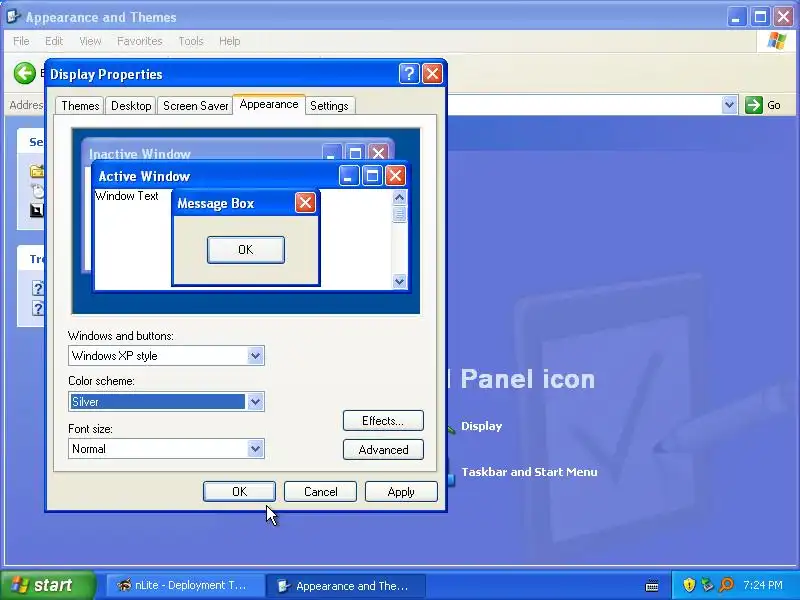Click the preview scrollbar up arrow
This screenshot has height=600, width=800.
coord(399,197)
